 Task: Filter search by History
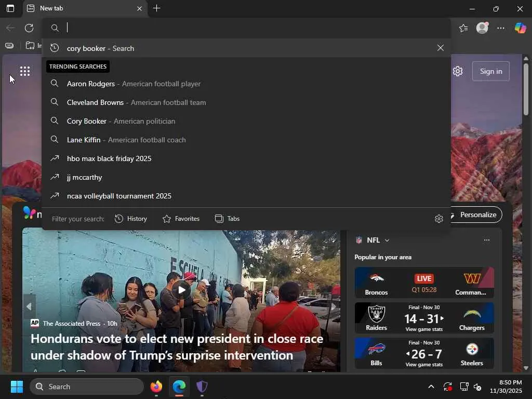130,219
